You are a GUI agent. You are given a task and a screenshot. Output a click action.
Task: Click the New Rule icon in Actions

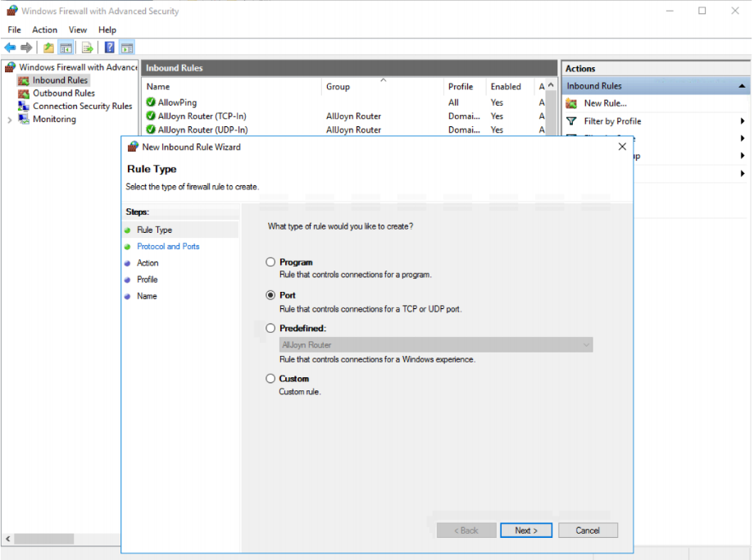click(x=571, y=103)
